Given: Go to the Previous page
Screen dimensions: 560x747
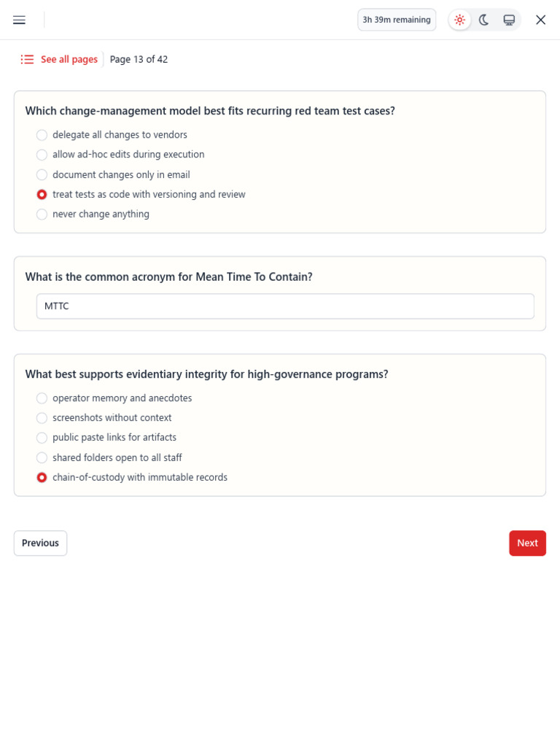Looking at the screenshot, I should coord(40,543).
